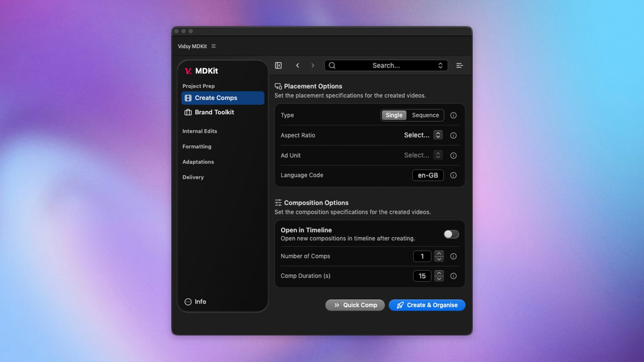This screenshot has width=644, height=362.
Task: Open the filter icon beside the search bar
Action: click(x=459, y=65)
